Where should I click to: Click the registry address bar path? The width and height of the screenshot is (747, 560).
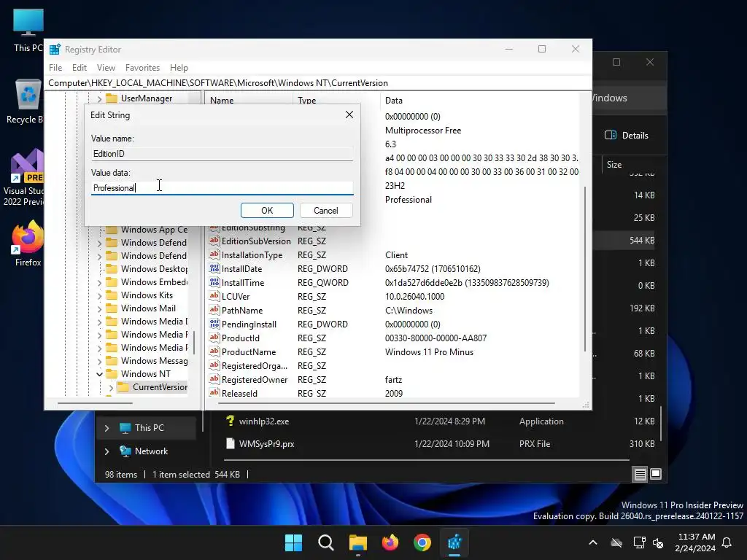(x=318, y=83)
